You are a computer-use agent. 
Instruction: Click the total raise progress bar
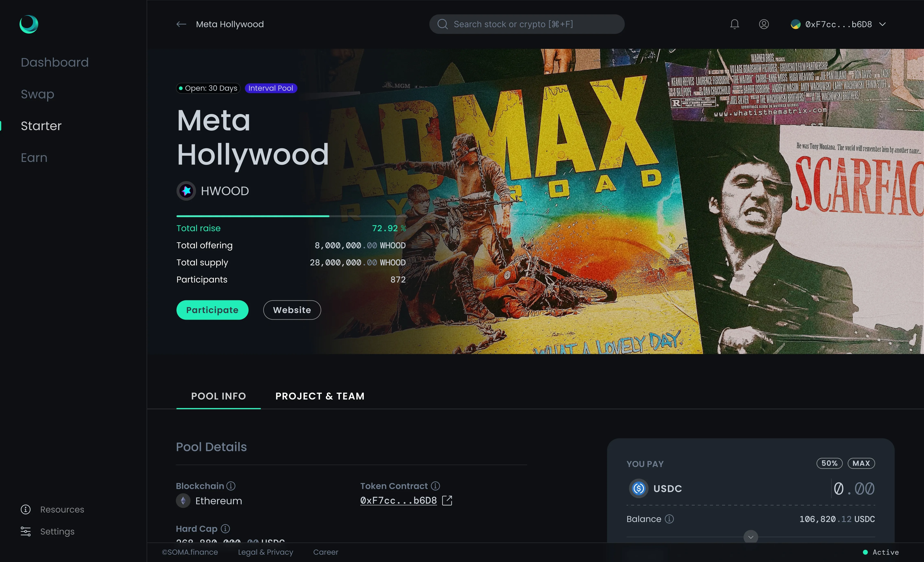[291, 216]
